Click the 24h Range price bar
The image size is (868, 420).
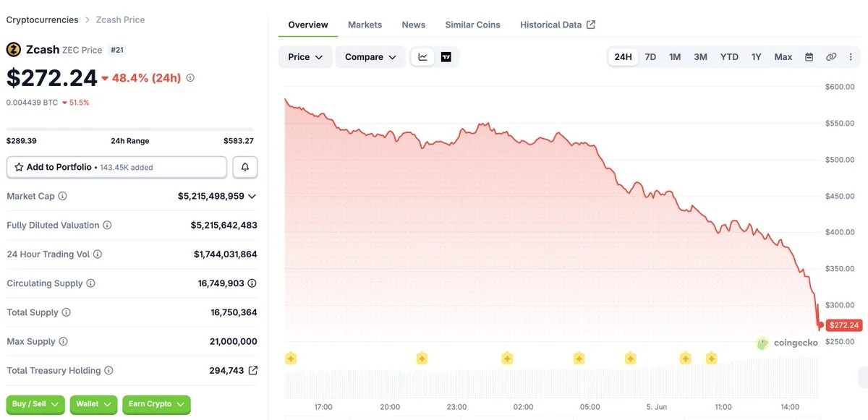point(130,129)
